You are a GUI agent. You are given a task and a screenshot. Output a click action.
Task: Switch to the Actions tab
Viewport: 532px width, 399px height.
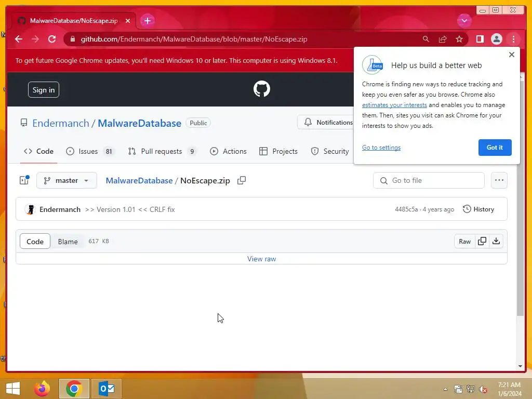point(228,151)
